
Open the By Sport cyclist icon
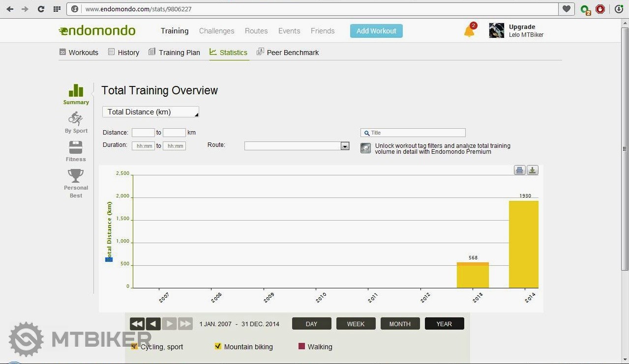pyautogui.click(x=76, y=119)
